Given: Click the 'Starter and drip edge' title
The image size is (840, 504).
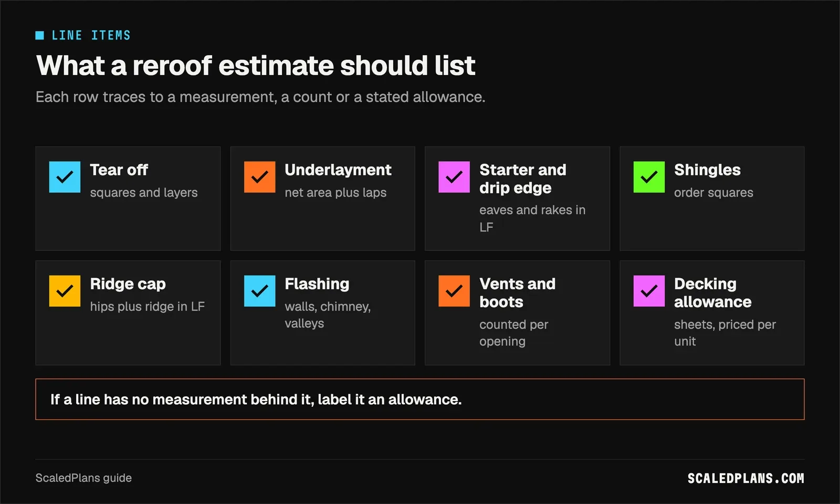Looking at the screenshot, I should pyautogui.click(x=523, y=179).
